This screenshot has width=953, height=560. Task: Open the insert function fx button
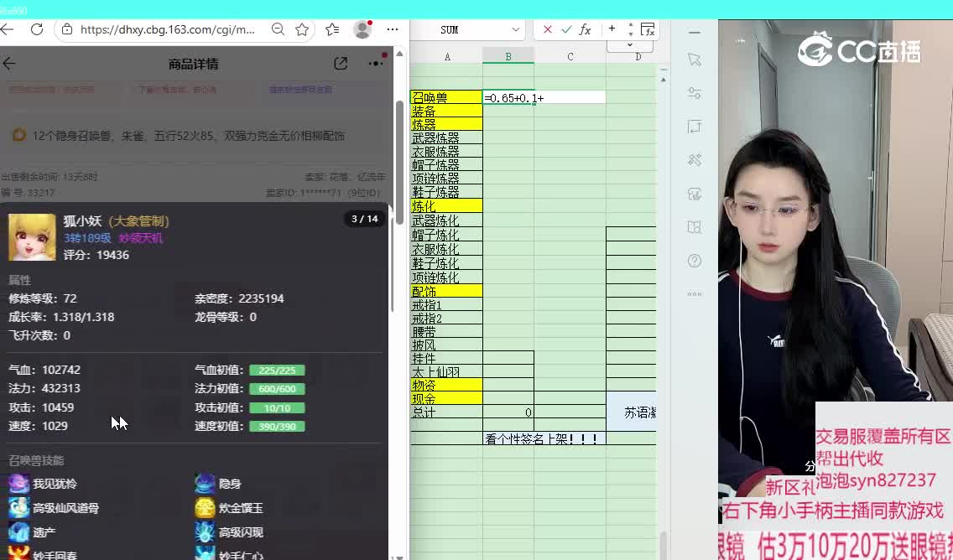point(586,29)
